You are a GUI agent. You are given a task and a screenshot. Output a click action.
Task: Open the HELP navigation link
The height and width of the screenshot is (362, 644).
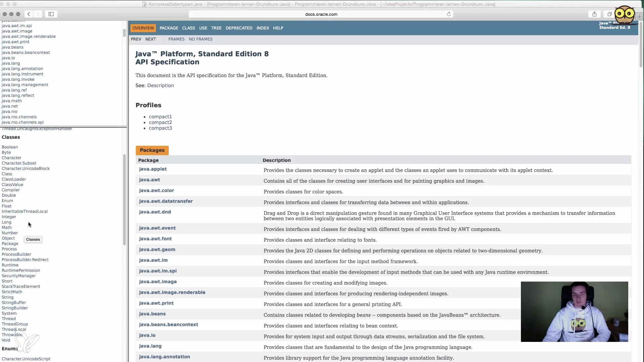[278, 28]
